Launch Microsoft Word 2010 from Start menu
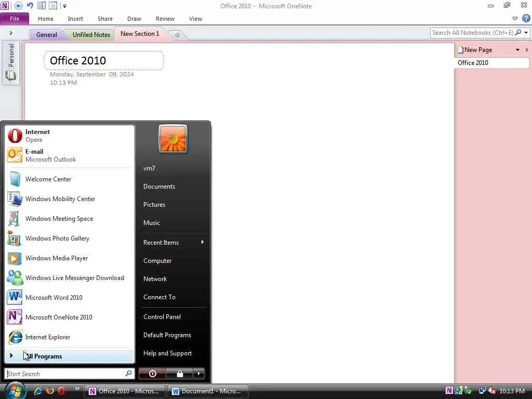The image size is (532, 399). [69, 298]
